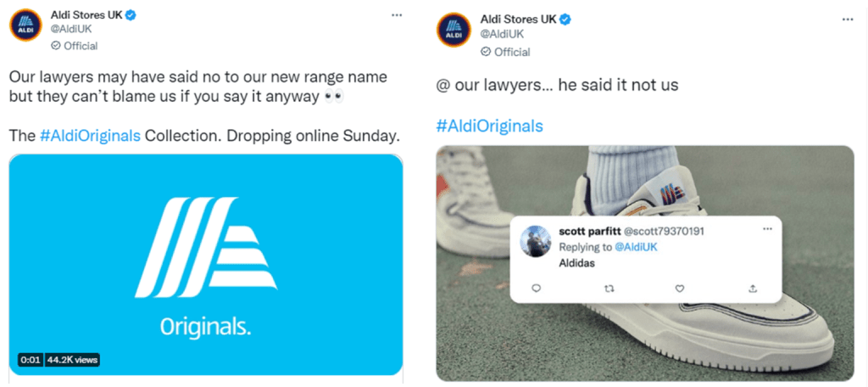Click the Aldi avatar on right tweet
This screenshot has height=387, width=868.
point(453,30)
